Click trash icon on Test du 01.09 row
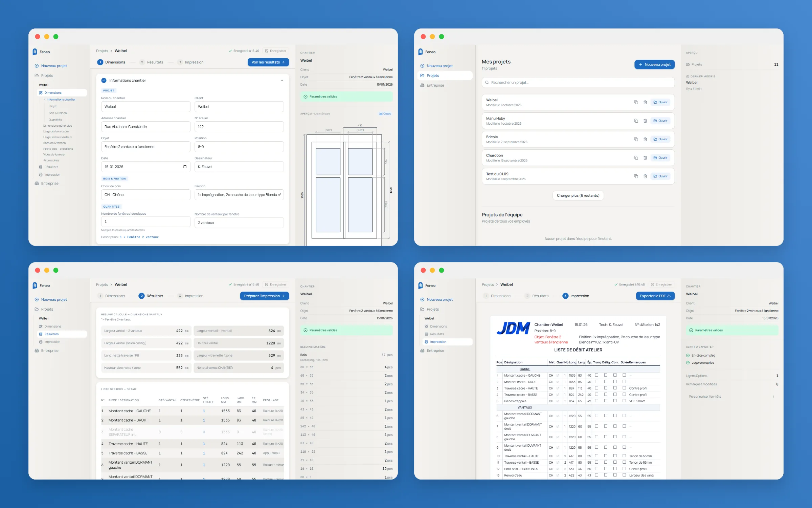812x508 pixels. click(645, 176)
